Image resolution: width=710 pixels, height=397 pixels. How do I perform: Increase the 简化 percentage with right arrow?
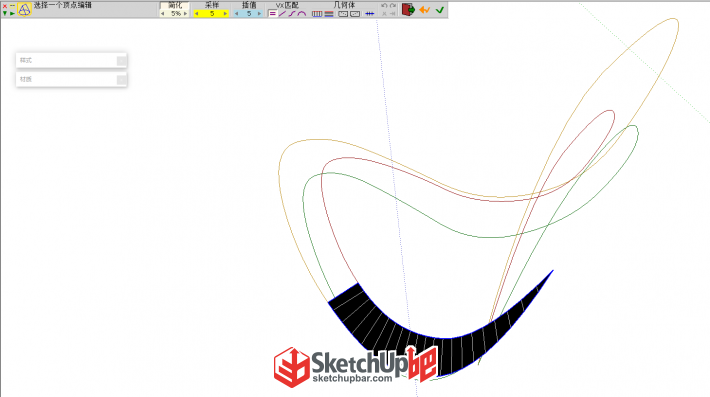coord(185,14)
